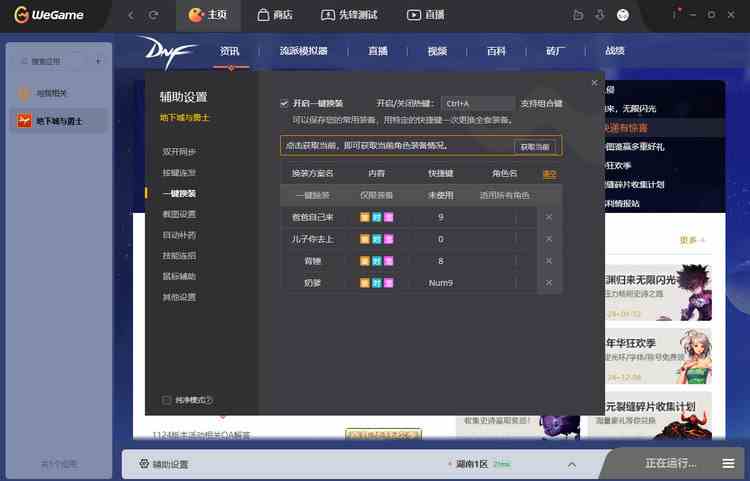The image size is (750, 481).
Task: Switch to the 砖厂 tab
Action: [555, 51]
